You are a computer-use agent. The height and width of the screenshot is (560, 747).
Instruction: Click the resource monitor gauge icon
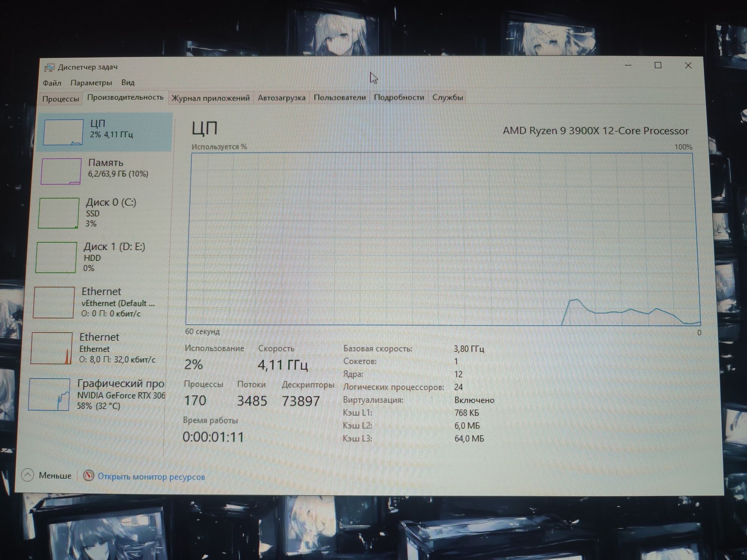[x=89, y=476]
